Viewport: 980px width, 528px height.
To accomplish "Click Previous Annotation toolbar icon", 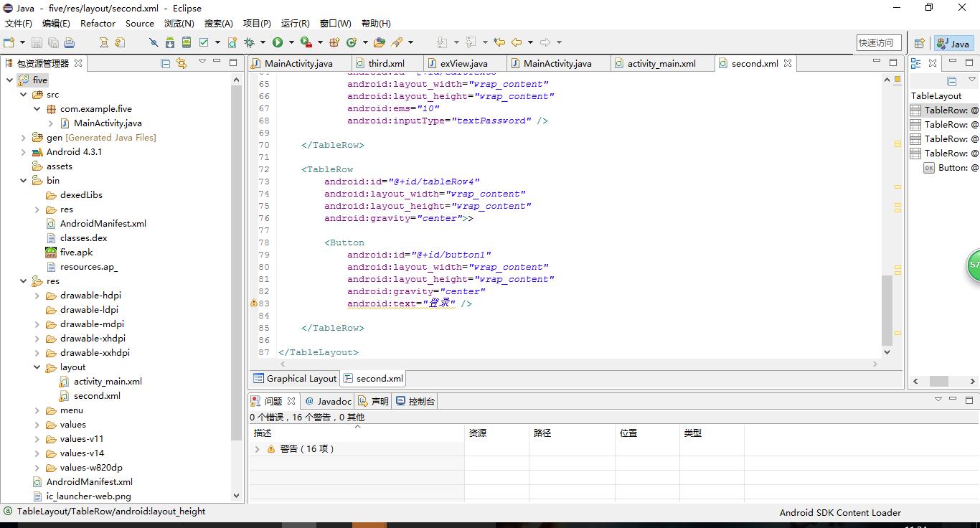I will (x=471, y=42).
